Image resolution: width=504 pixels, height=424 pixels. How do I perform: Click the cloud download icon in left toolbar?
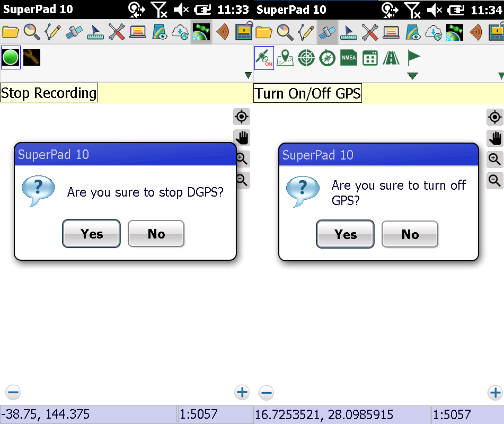tap(180, 32)
